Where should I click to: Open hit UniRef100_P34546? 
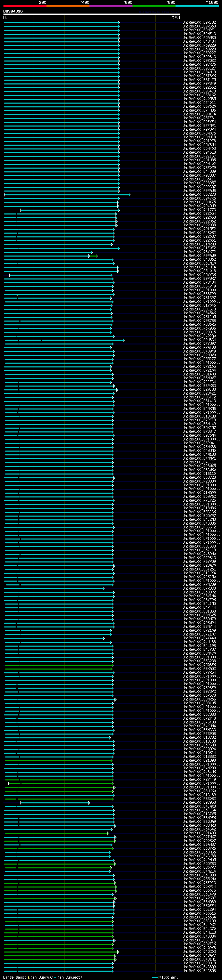[199, 313]
